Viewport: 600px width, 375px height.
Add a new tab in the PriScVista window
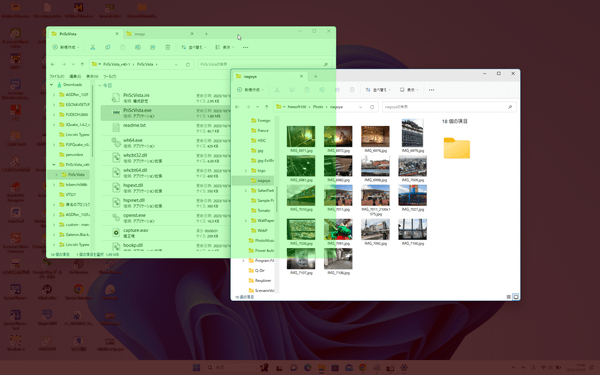click(206, 34)
